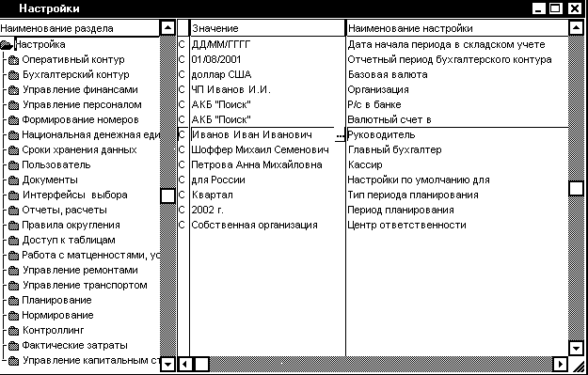Click the open folder icon beside Настройка
The height and width of the screenshot is (375, 588).
7,45
